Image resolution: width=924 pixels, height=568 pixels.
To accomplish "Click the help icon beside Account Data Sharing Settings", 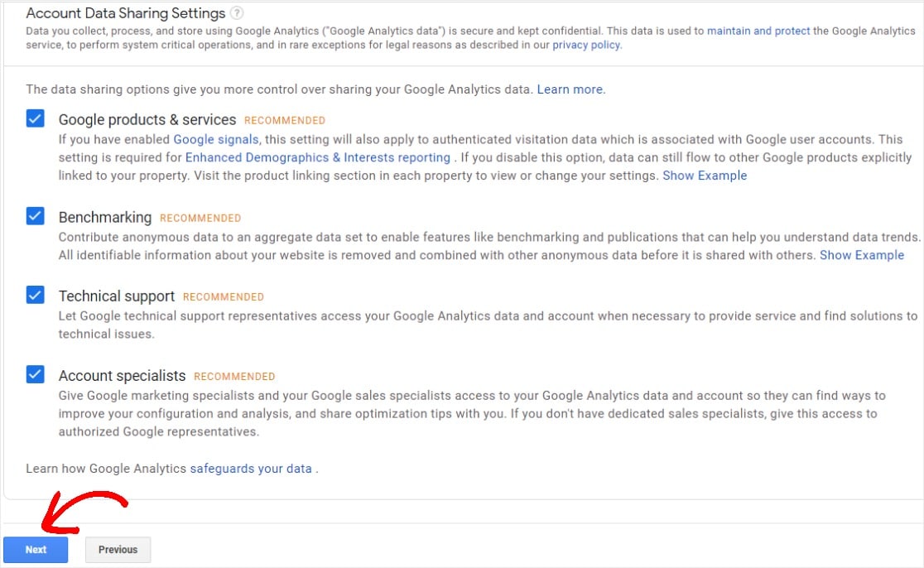I will pos(236,12).
